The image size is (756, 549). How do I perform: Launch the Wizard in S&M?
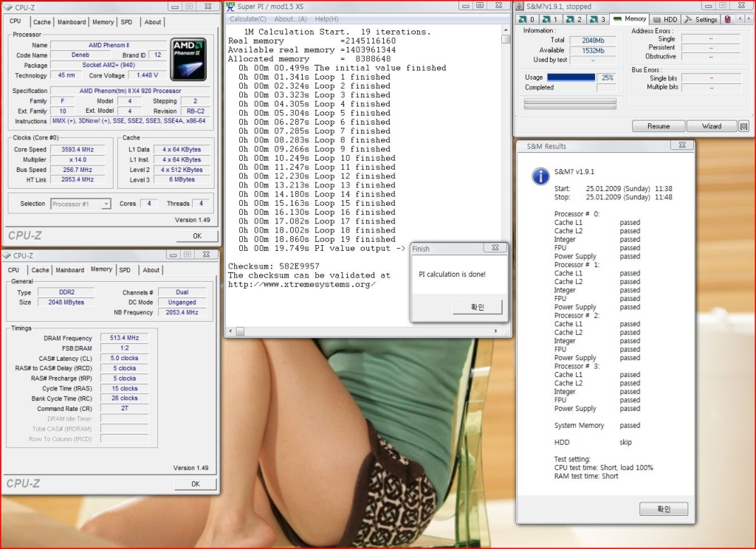click(712, 125)
